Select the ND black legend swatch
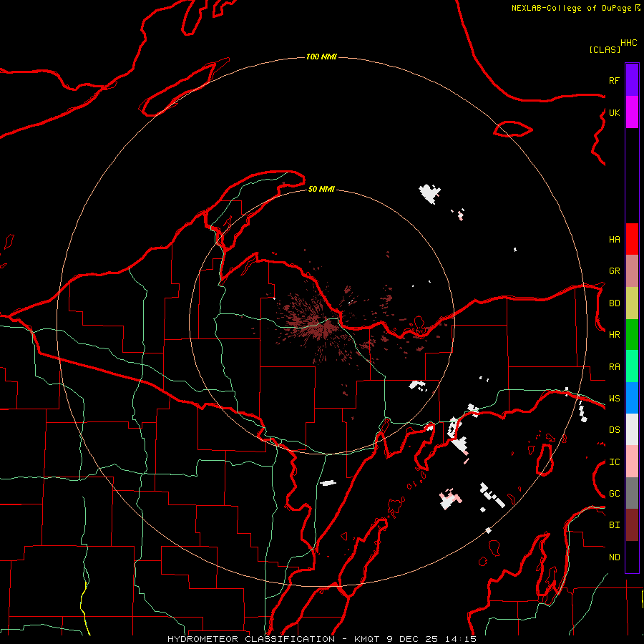Screen dimensions: 644x644 pos(632,557)
